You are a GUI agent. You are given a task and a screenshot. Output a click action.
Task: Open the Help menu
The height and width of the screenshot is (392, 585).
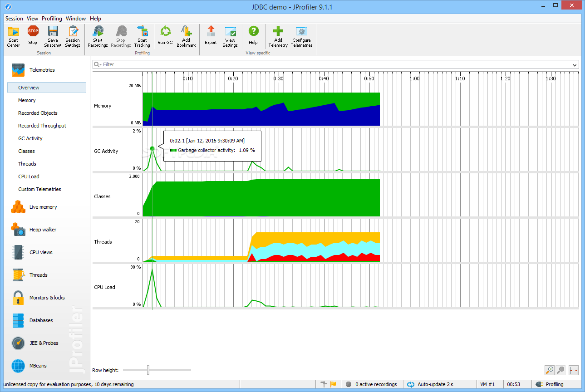[95, 19]
